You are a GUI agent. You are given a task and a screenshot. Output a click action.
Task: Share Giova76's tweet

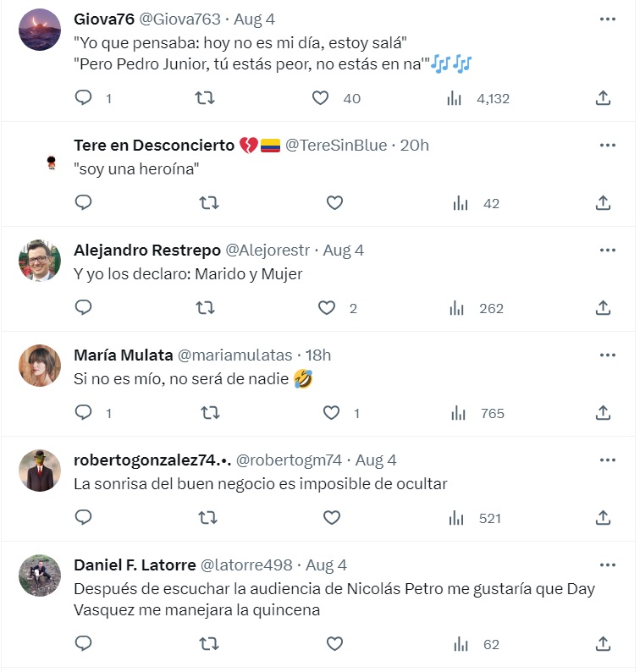(x=603, y=98)
